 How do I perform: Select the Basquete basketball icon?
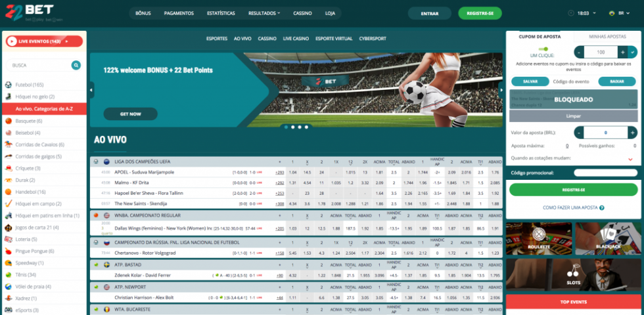point(8,121)
